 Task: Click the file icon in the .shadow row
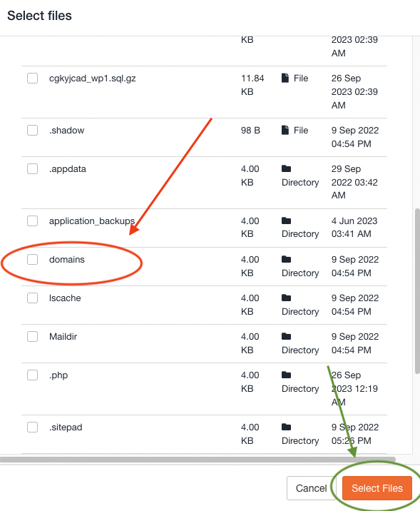[x=285, y=130]
